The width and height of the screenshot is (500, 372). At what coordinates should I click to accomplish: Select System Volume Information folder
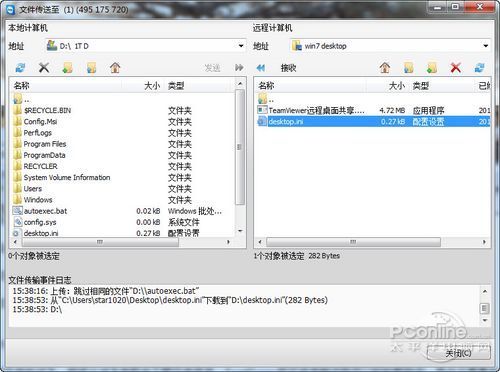pos(62,177)
